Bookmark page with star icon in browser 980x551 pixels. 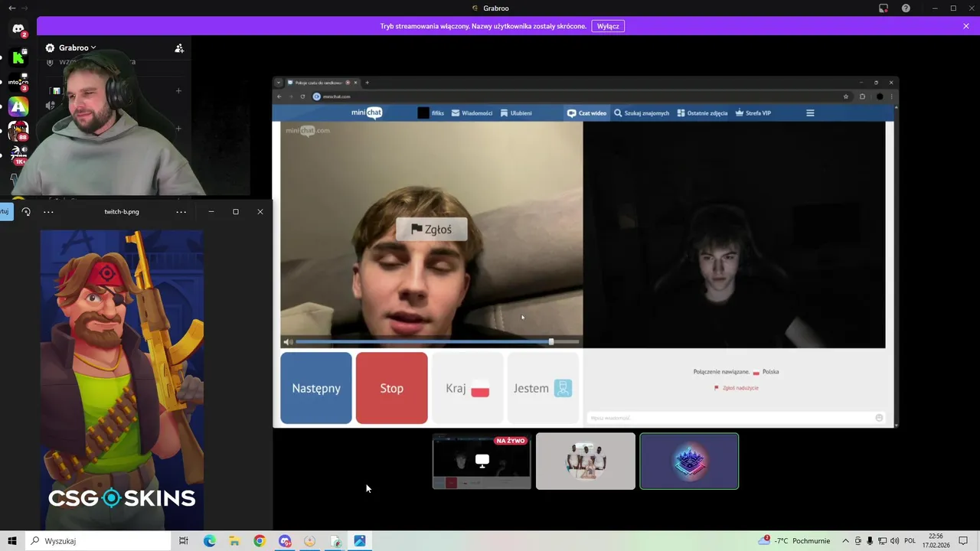846,96
